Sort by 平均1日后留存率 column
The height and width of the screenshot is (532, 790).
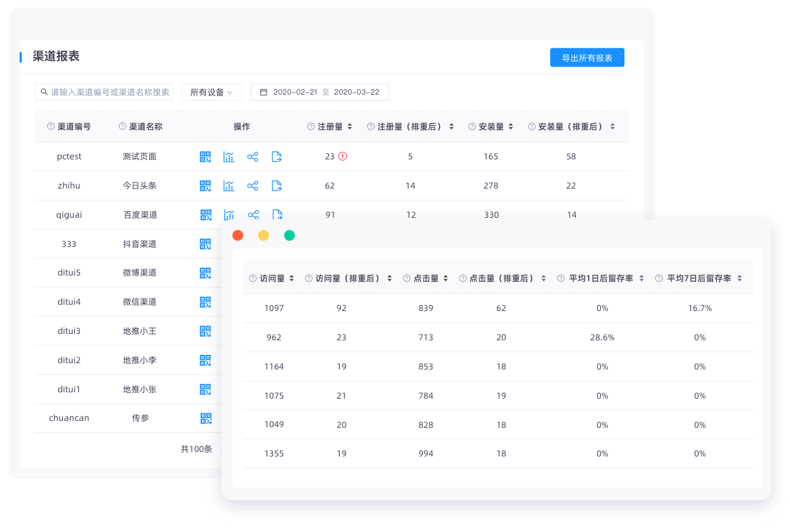pyautogui.click(x=641, y=278)
